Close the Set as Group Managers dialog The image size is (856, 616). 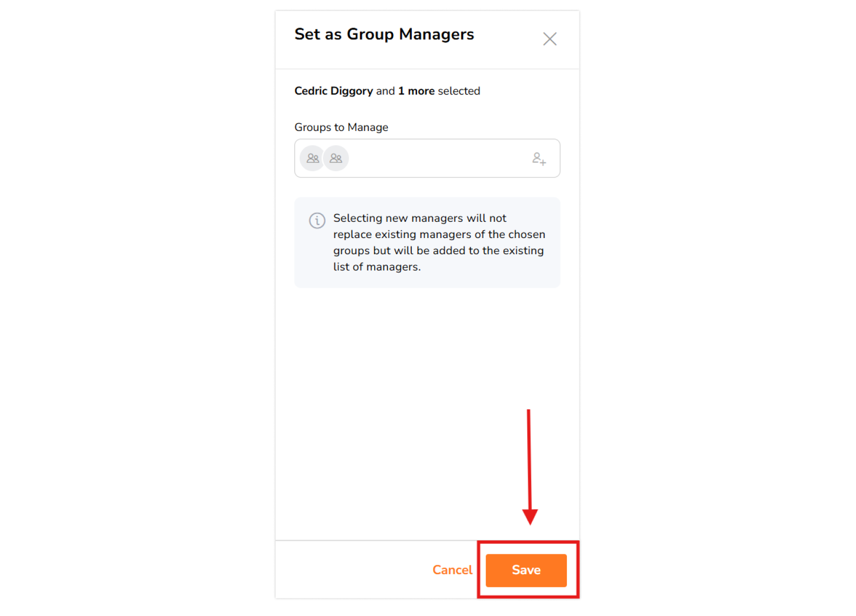pos(550,39)
